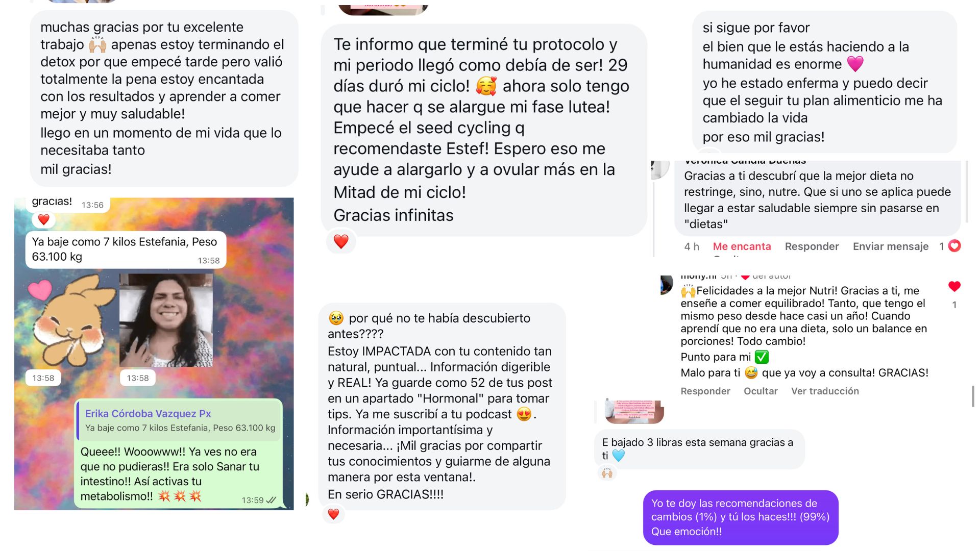Click Ocultar under the Nutri comment

761,391
